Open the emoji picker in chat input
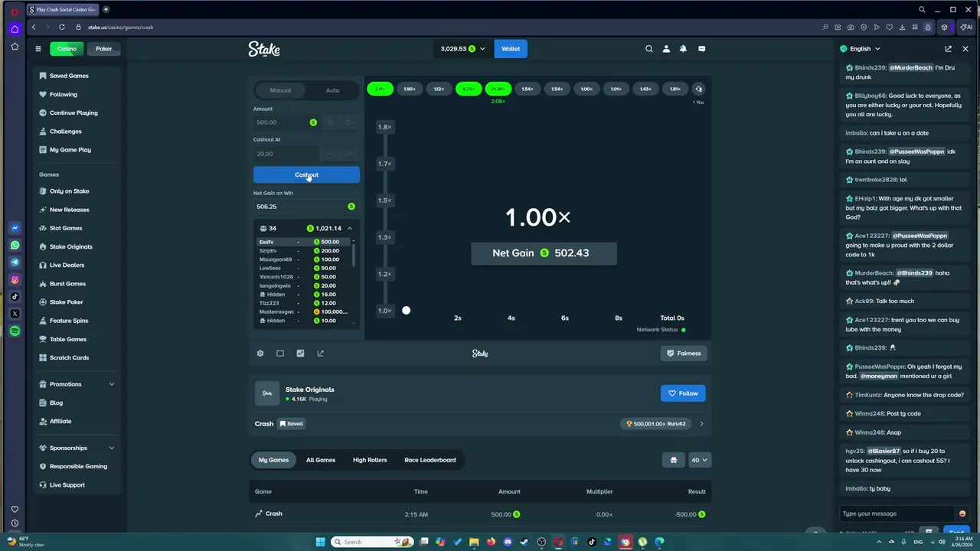 point(962,514)
